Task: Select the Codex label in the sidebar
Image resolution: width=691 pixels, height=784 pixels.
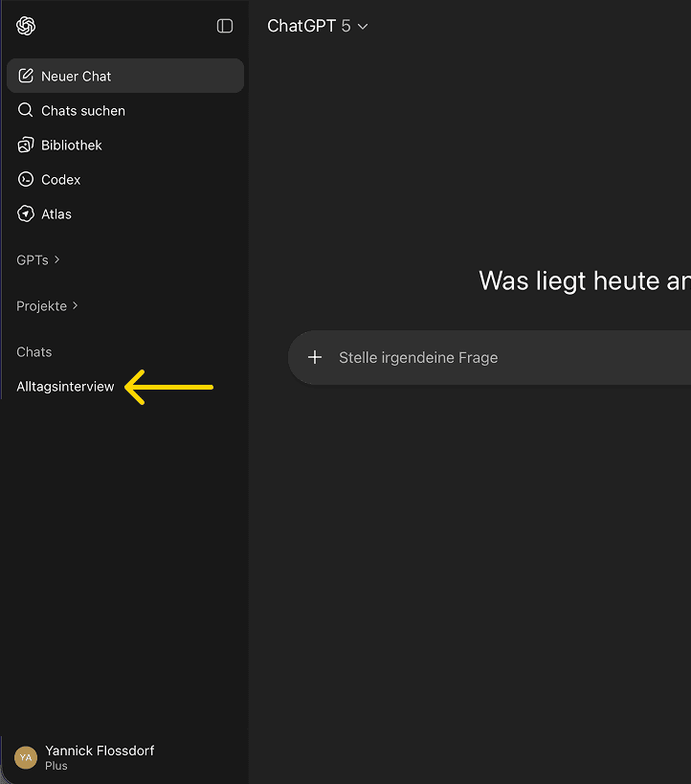Action: (x=61, y=179)
